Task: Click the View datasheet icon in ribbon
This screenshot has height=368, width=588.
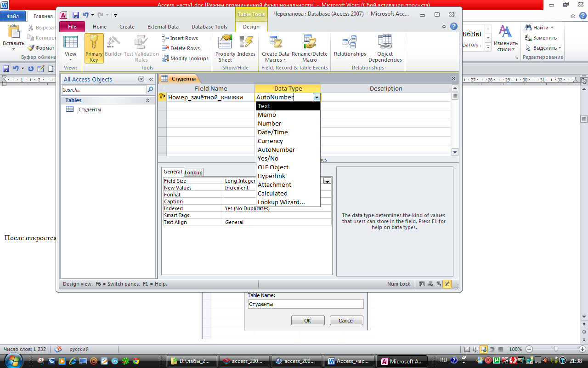Action: pyautogui.click(x=70, y=42)
